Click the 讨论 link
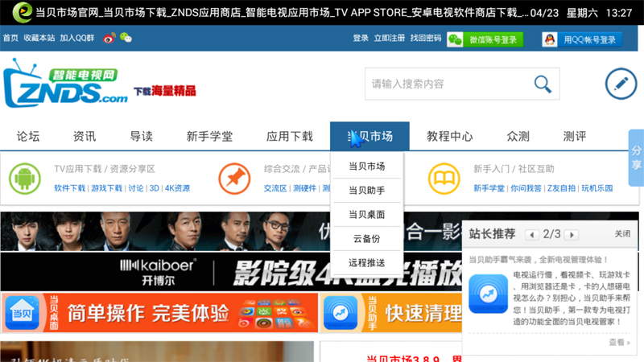 point(136,188)
